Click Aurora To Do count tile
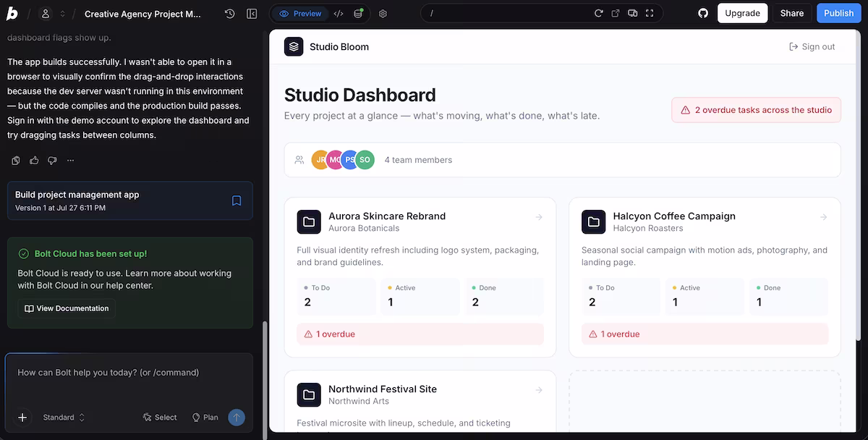868x440 pixels. pyautogui.click(x=336, y=297)
